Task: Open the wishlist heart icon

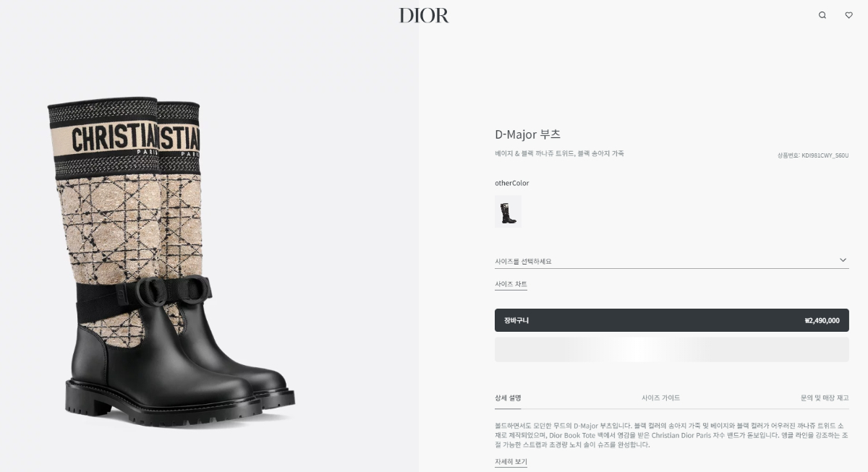Action: pyautogui.click(x=848, y=15)
